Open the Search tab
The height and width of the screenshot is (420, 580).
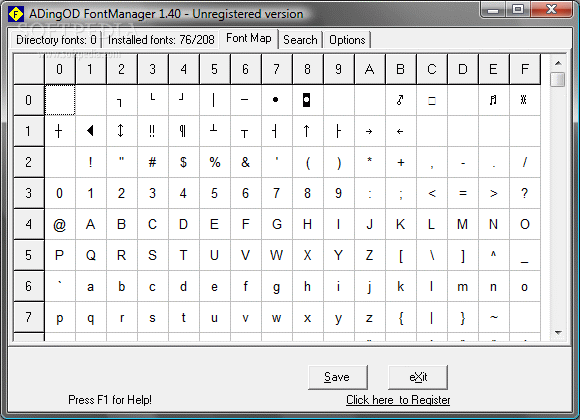pos(300,40)
